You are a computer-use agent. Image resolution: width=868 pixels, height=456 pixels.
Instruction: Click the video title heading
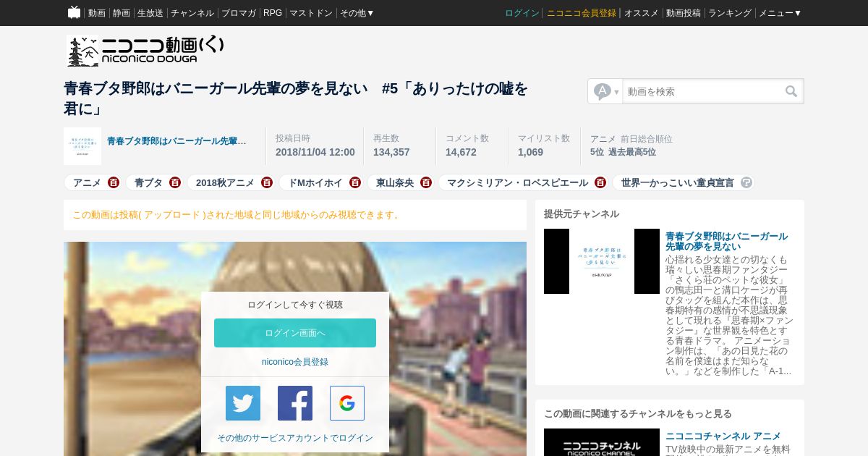[296, 98]
